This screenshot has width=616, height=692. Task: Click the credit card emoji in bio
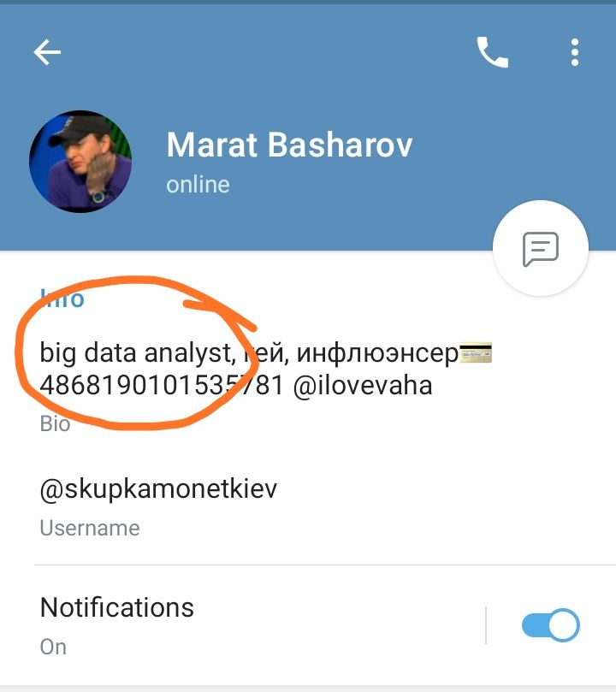[x=476, y=352]
